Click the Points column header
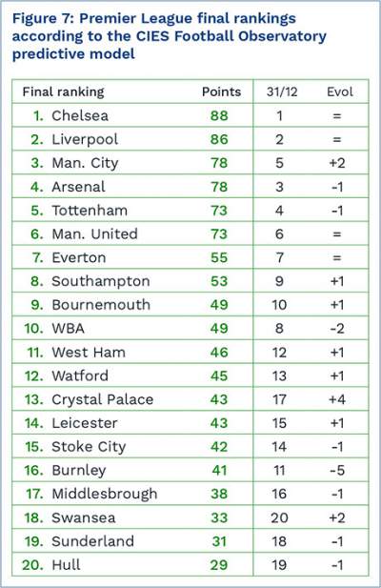 click(221, 91)
